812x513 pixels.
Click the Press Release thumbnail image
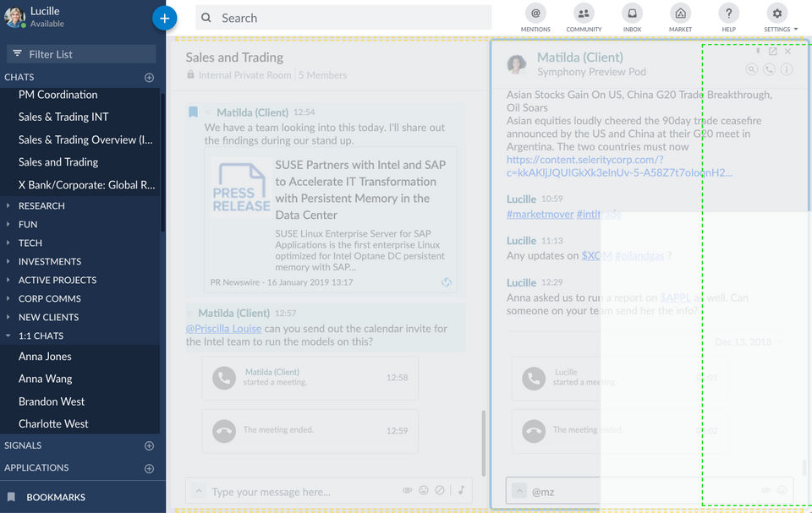click(x=241, y=188)
